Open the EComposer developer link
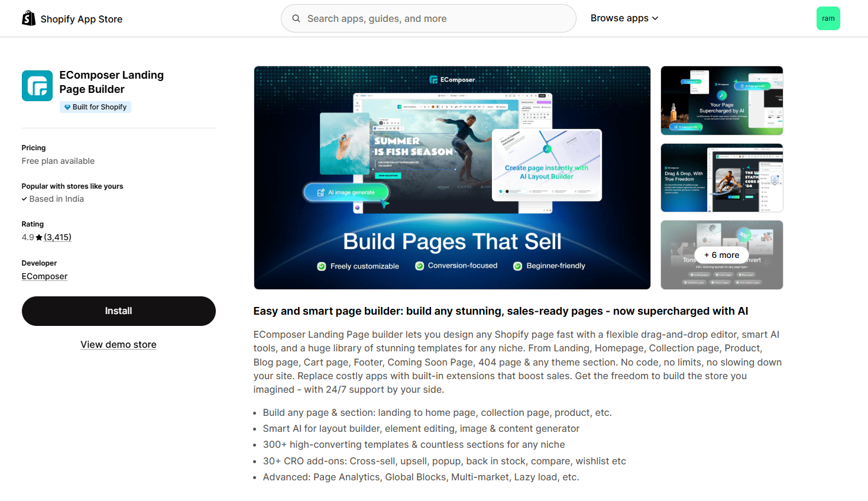The image size is (868, 501). [44, 276]
